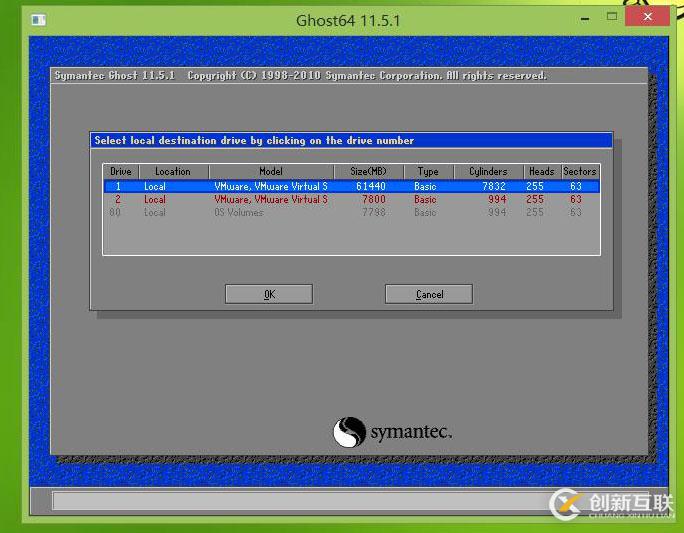Click the Symantec logo icon
Image resolution: width=684 pixels, height=533 pixels.
pos(349,432)
